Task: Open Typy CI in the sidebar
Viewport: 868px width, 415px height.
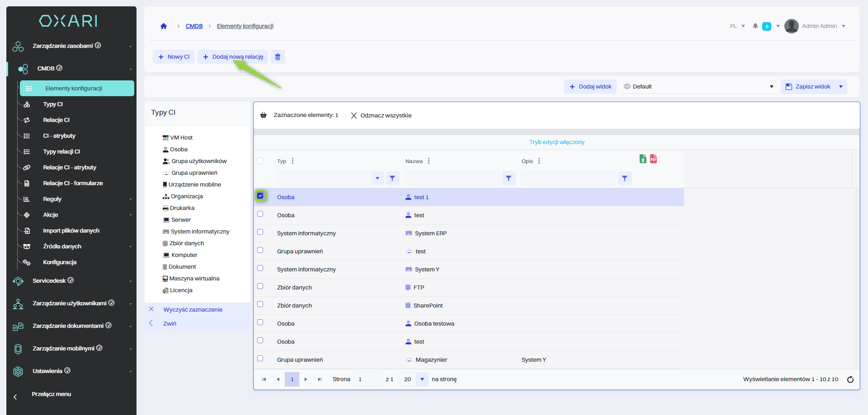Action: click(53, 104)
